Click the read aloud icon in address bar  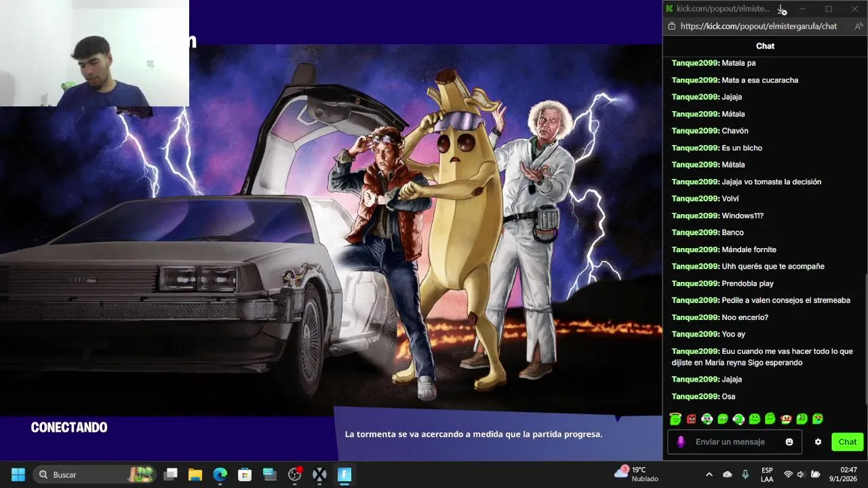tap(859, 26)
